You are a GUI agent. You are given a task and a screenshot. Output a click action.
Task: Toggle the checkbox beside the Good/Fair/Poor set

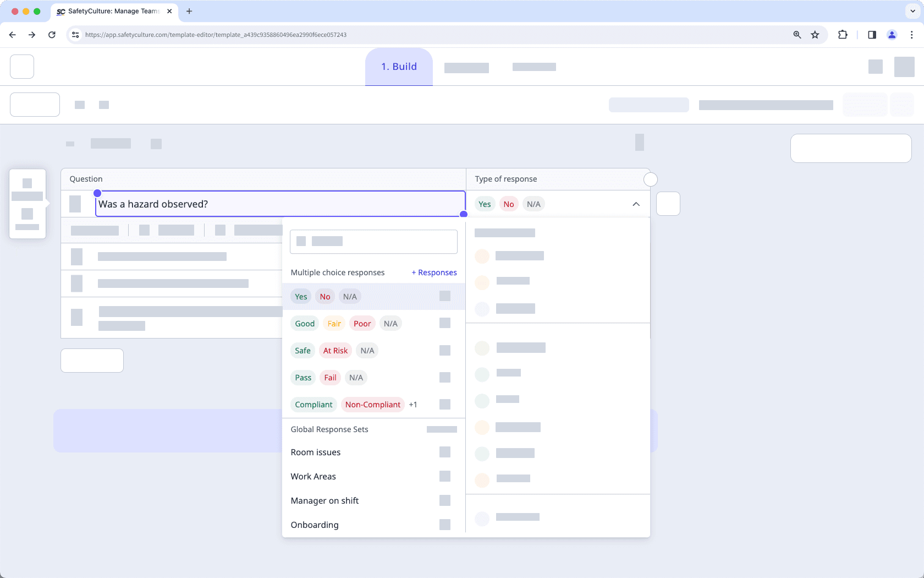click(445, 323)
